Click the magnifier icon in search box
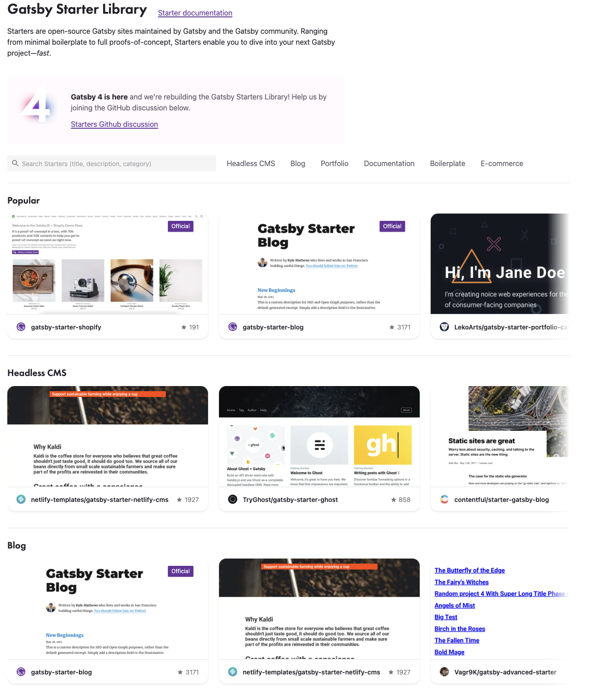The image size is (594, 700). (16, 163)
